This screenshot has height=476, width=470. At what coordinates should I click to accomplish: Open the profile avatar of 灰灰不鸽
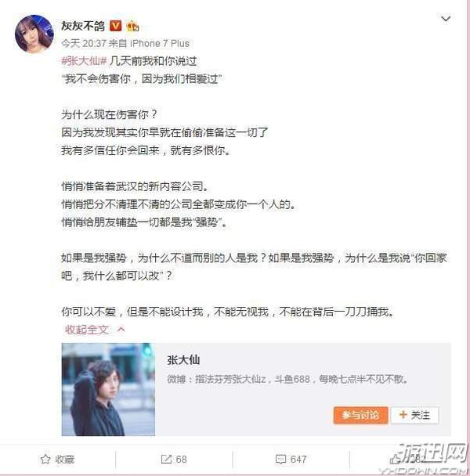[x=34, y=34]
